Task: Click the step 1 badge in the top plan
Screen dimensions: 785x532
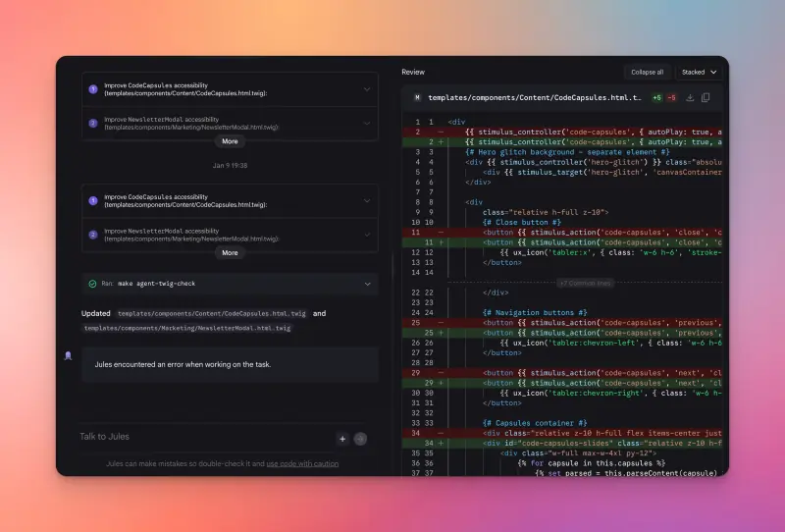Action: pos(93,88)
